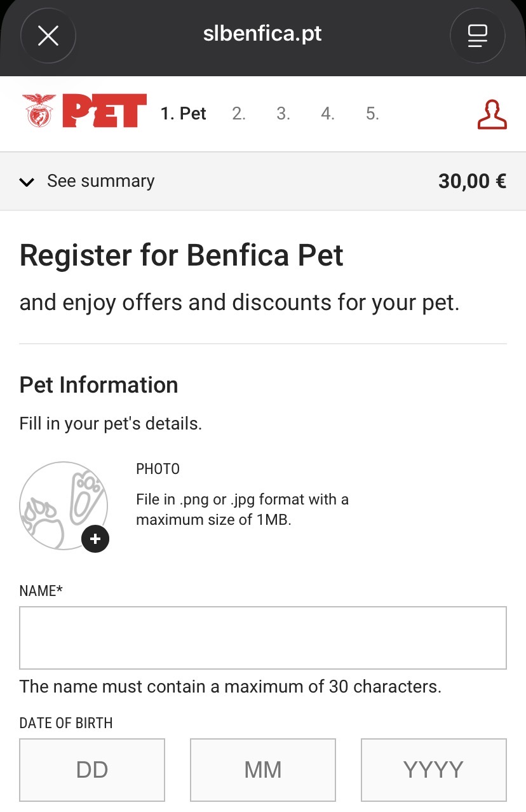
Task: Close the in-app browser with X
Action: pyautogui.click(x=48, y=36)
